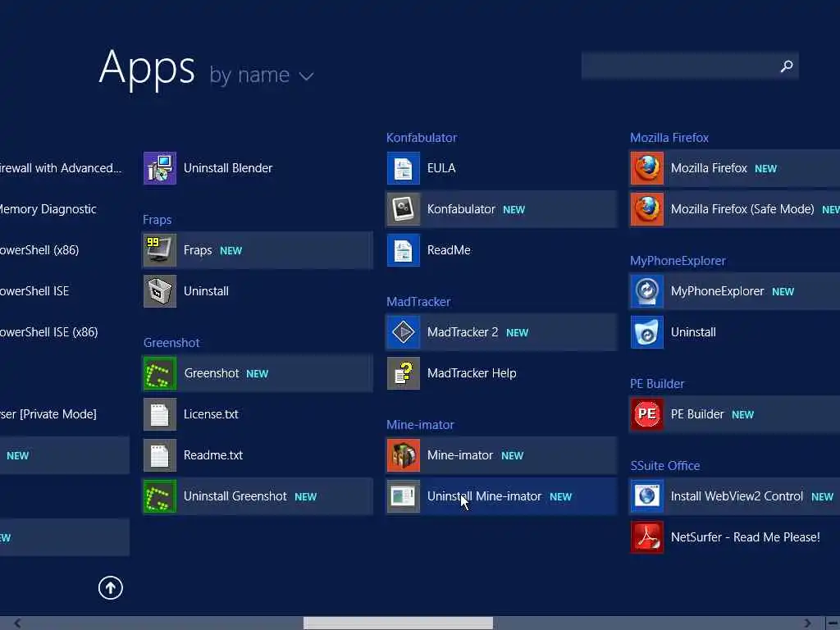
Task: Select the MadTracker group heading
Action: (418, 302)
